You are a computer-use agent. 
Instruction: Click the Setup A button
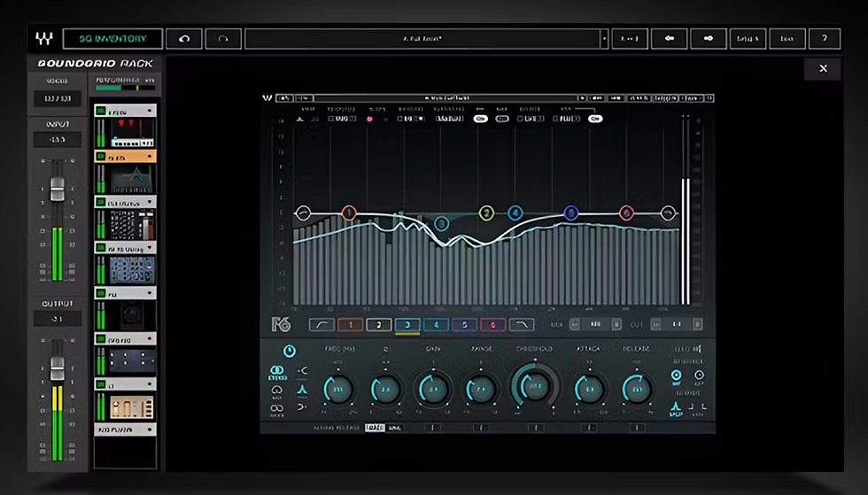748,39
